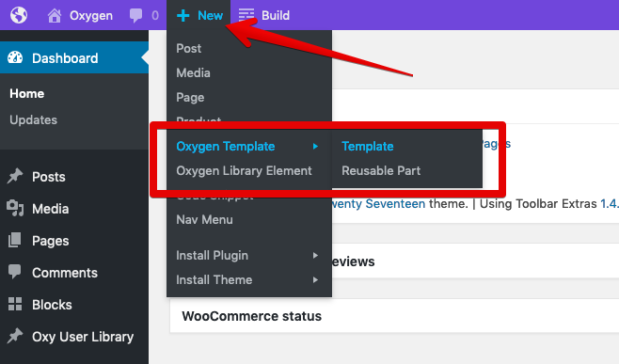The image size is (619, 364).
Task: Expand the Oxygen Template submenu arrow
Action: 315,147
